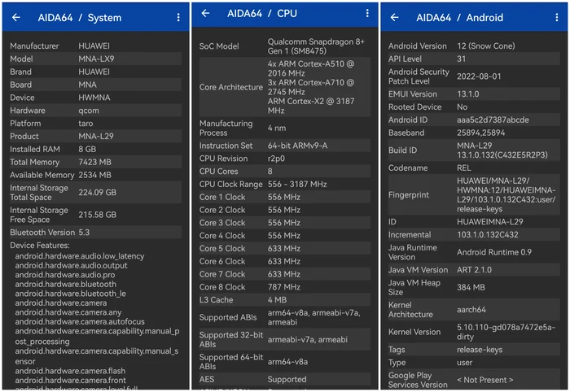Select CPU Revision value r2p0
Viewport: 570px width, 392px height.
[276, 159]
